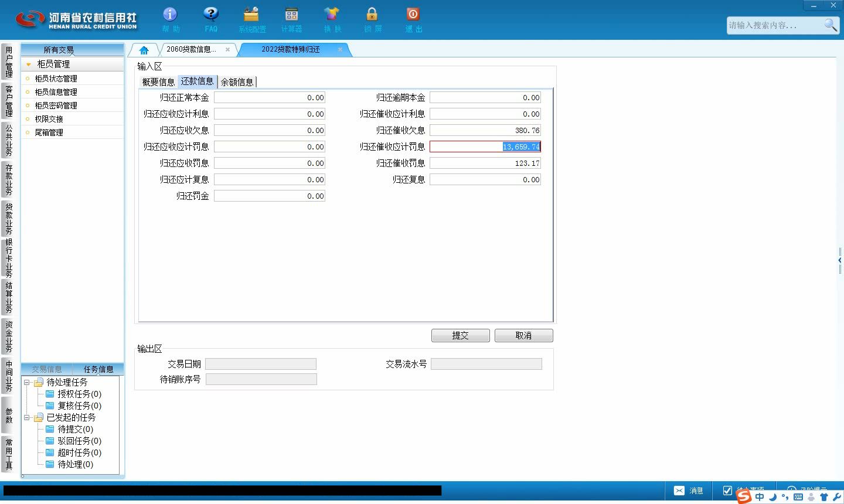Screen dimensions: 844x504
Task: Click the 取消 cancel button
Action: point(523,335)
